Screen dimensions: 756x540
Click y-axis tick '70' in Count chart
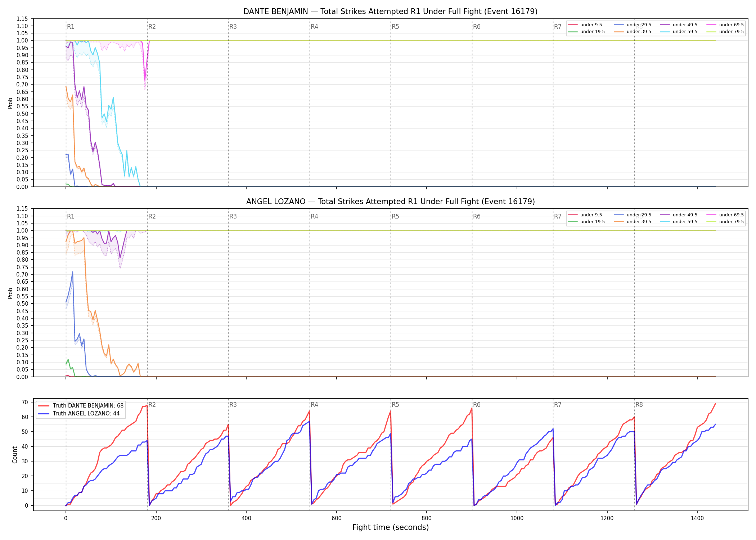click(25, 402)
